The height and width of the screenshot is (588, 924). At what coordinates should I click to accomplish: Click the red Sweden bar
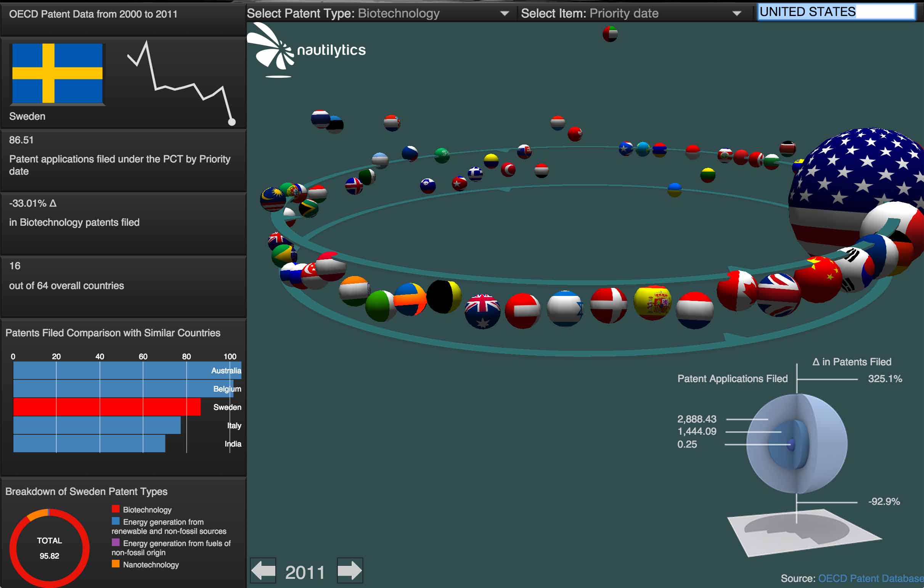107,407
